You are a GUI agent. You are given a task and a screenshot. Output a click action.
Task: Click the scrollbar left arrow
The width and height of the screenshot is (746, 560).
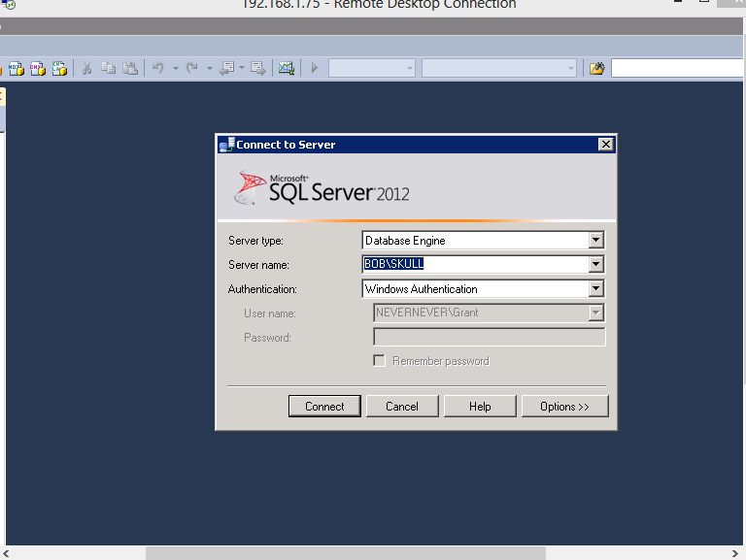click(x=6, y=553)
